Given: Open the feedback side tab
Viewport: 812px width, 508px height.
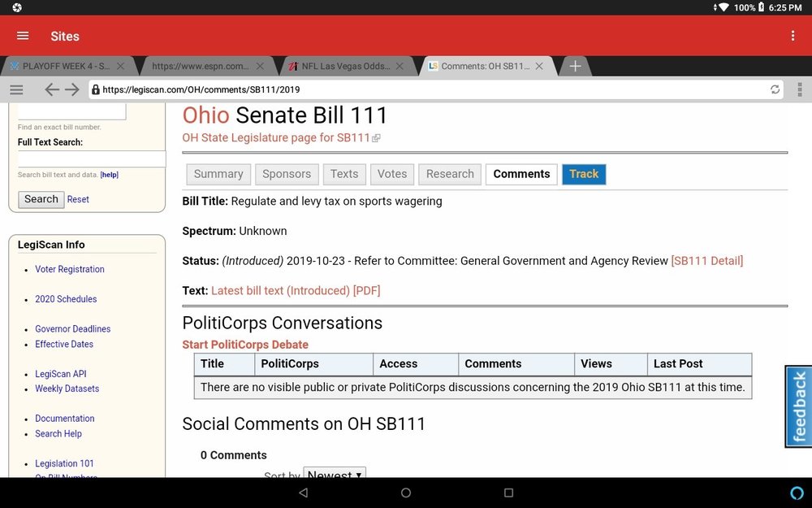Looking at the screenshot, I should pyautogui.click(x=798, y=406).
